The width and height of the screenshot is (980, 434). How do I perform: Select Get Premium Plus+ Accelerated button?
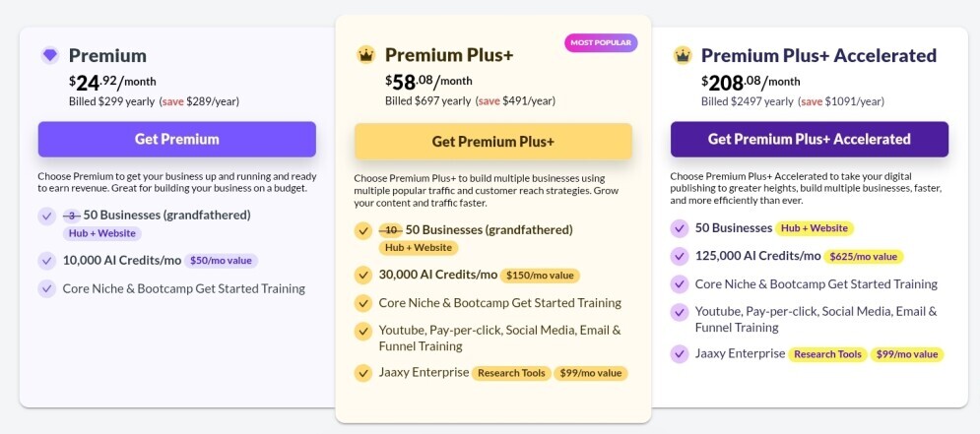point(809,139)
